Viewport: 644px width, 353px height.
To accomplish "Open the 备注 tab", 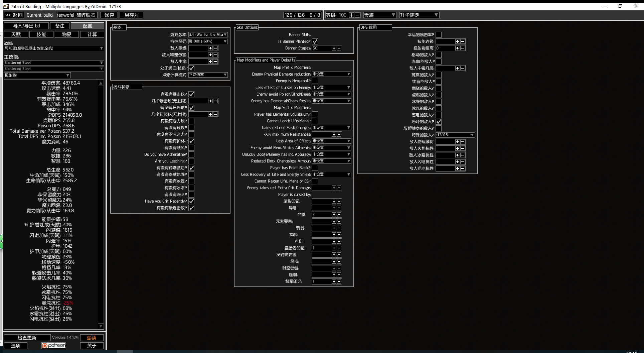I will click(60, 26).
